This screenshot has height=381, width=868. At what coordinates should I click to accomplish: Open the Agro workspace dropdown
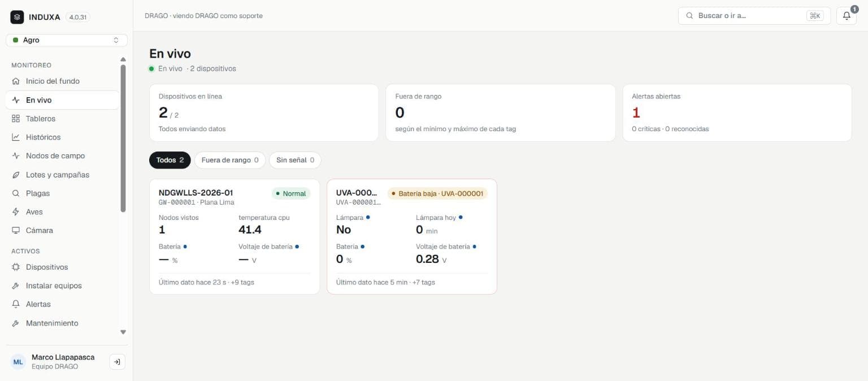tap(67, 40)
